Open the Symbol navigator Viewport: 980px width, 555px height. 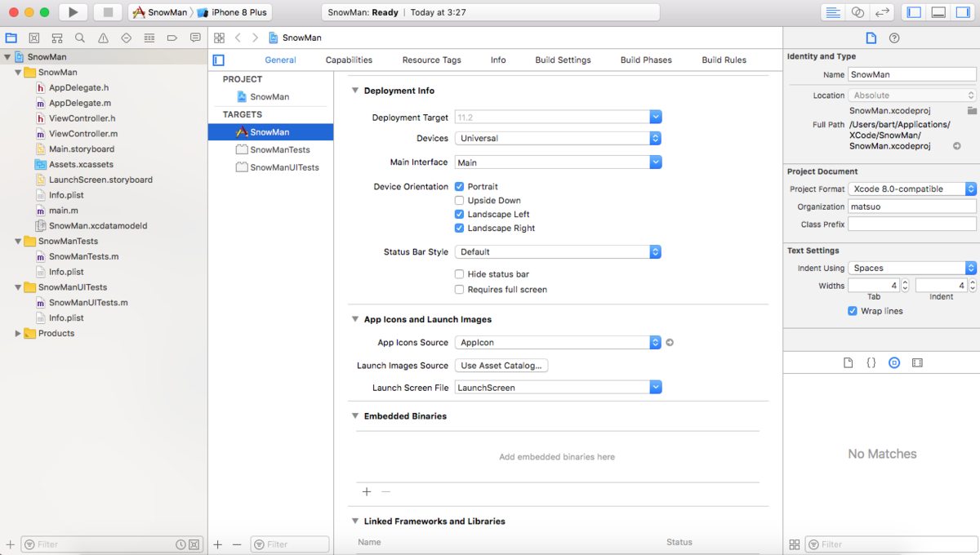click(57, 38)
